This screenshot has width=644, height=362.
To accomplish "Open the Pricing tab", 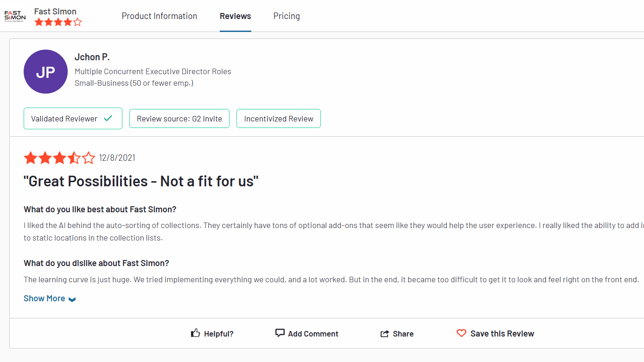I will pyautogui.click(x=287, y=16).
